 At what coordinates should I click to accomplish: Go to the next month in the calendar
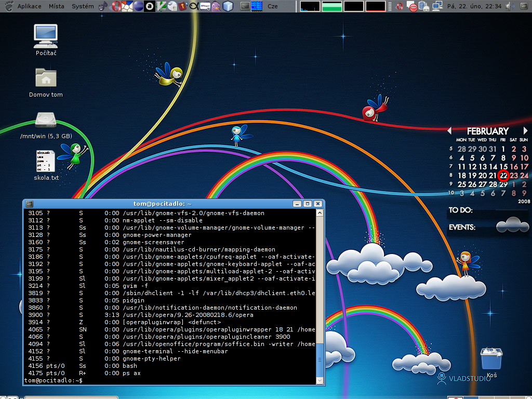click(525, 130)
